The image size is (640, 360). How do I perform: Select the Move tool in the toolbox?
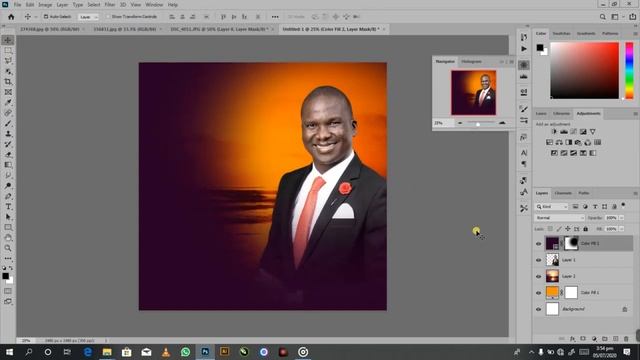pos(8,40)
